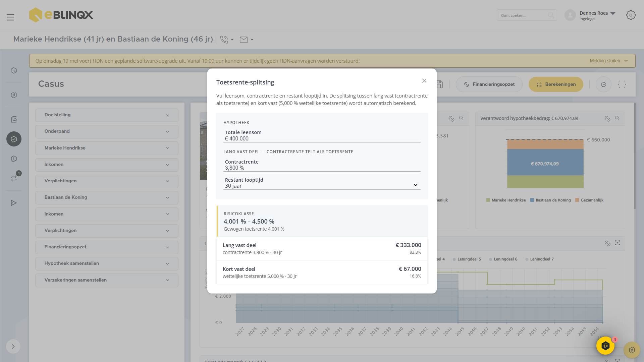Click the Klant zoeken search box
Image resolution: width=644 pixels, height=362 pixels.
click(527, 15)
